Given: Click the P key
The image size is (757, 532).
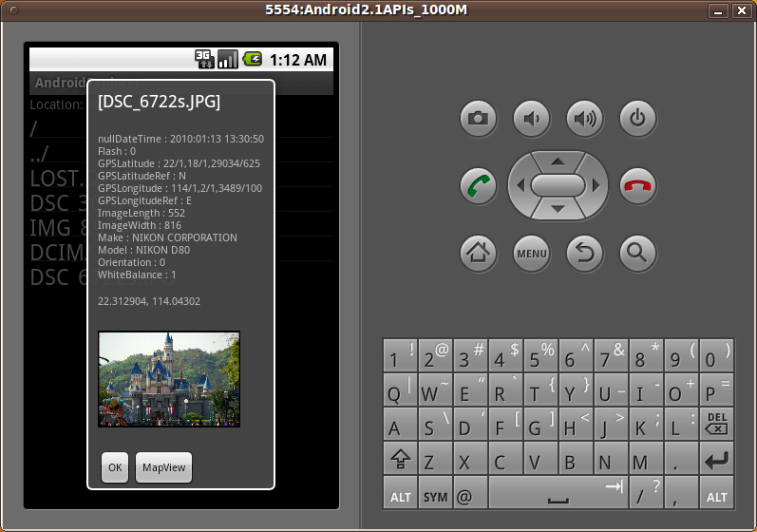Looking at the screenshot, I should 716,389.
